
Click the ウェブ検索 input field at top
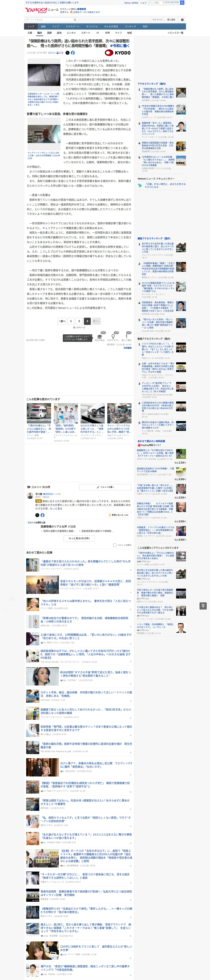(164, 3)
